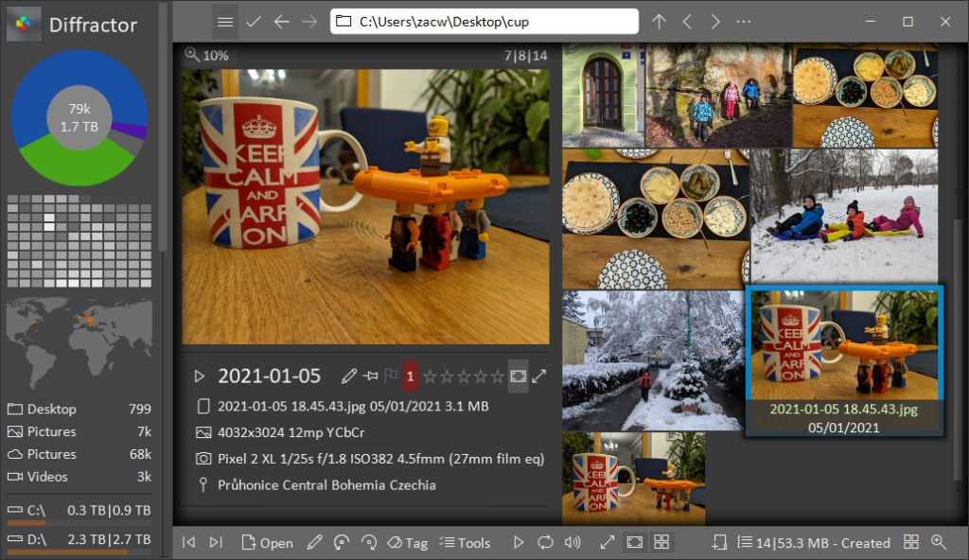Select the green door photo thumbnail

coord(604,96)
